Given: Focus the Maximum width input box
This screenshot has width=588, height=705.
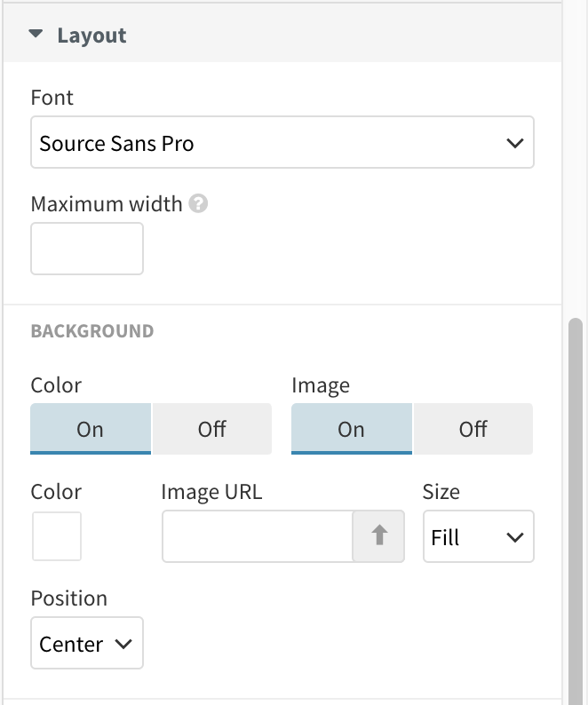Looking at the screenshot, I should [87, 249].
